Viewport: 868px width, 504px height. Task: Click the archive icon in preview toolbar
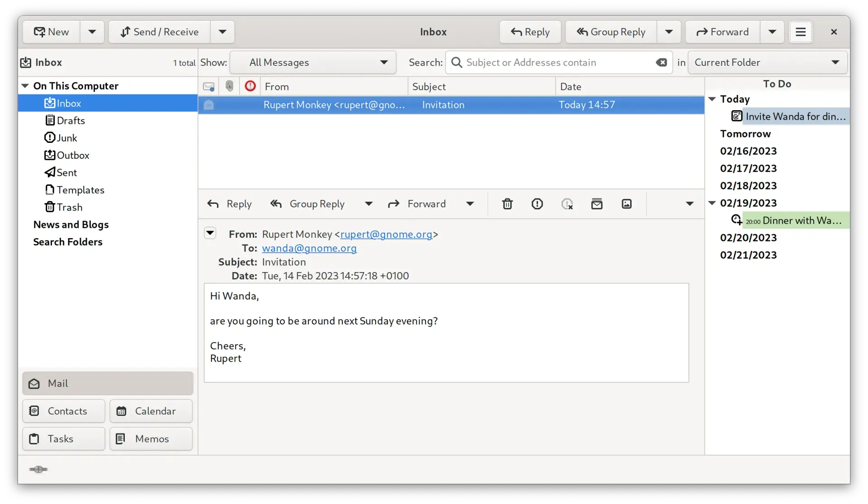(597, 204)
